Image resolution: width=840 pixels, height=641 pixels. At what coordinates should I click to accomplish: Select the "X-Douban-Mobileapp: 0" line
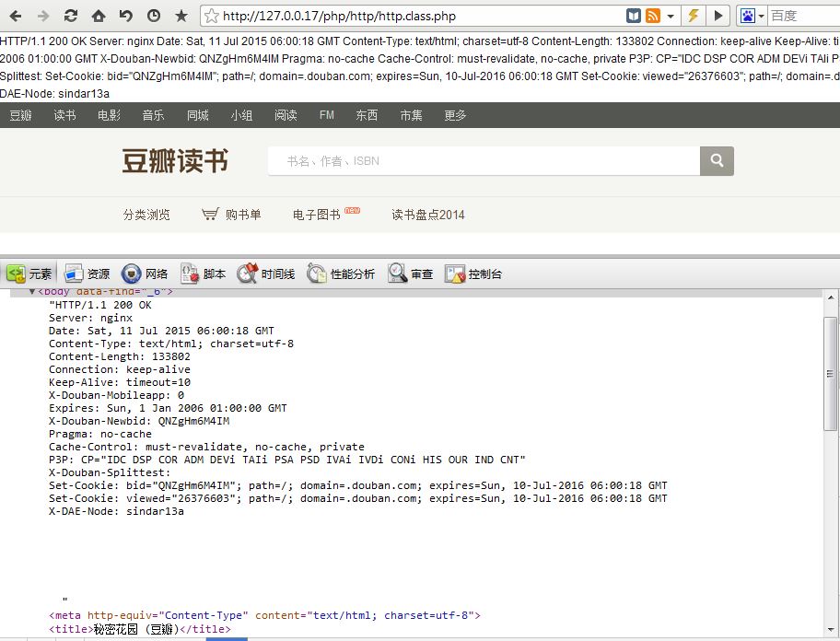116,395
